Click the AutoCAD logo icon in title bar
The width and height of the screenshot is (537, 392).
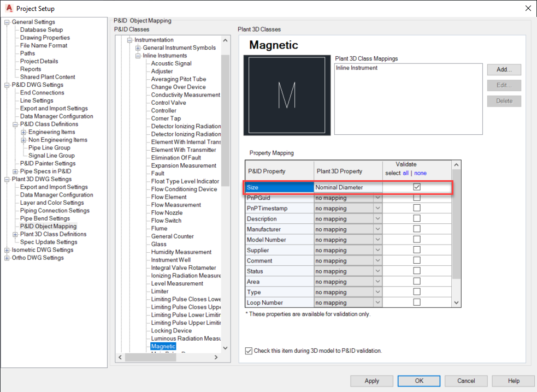[x=9, y=8]
